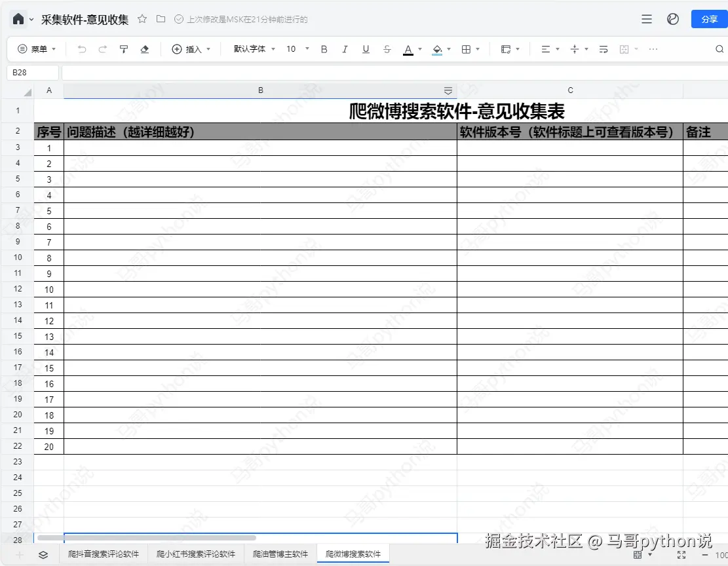The width and height of the screenshot is (728, 566).
Task: Star the document next to its title
Action: point(142,20)
